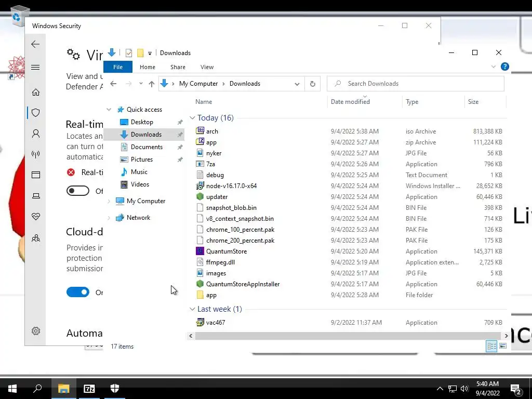This screenshot has width=532, height=399.
Task: Click horizontal scrollbar right arrow
Action: tap(506, 336)
